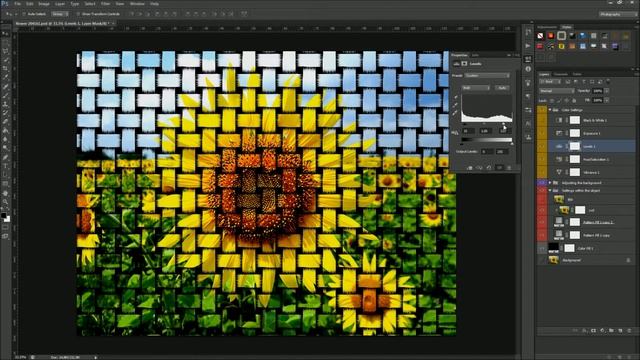Image resolution: width=640 pixels, height=360 pixels.
Task: Hide the Hue/Saturation 1 layer
Action: (542, 159)
